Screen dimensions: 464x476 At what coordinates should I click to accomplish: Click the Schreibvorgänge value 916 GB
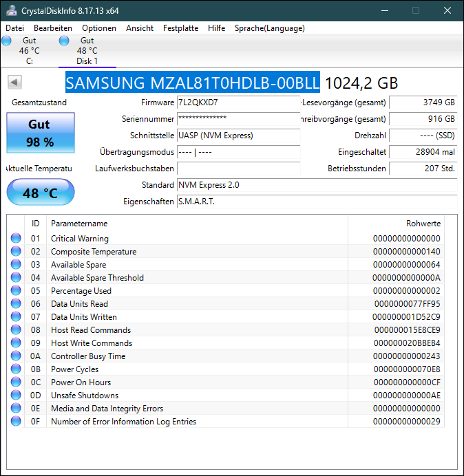423,119
